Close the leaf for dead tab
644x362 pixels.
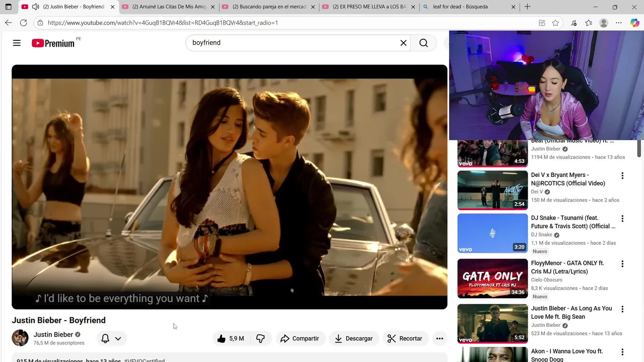pos(513,7)
